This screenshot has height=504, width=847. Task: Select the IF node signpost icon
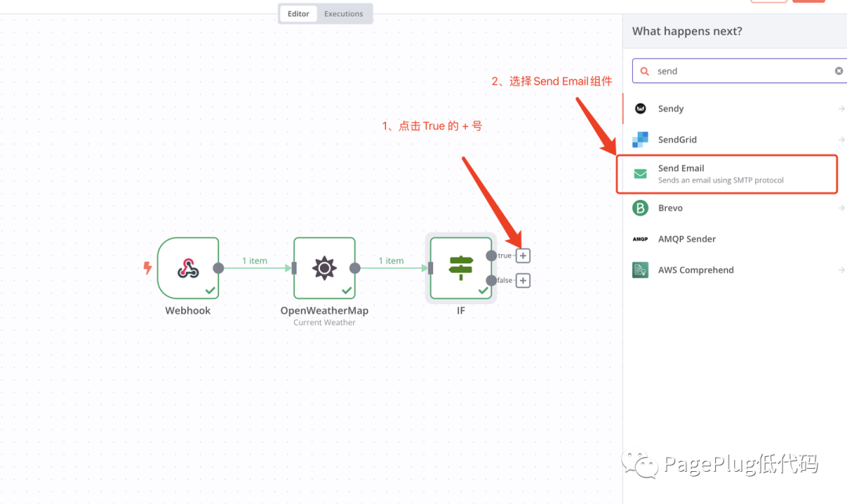click(461, 268)
